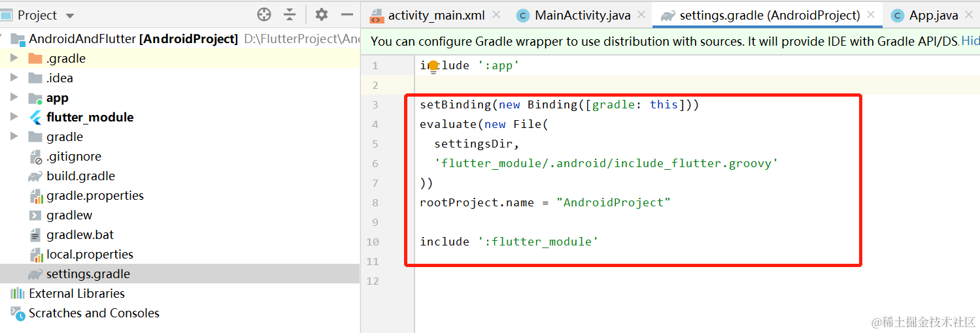Click on settingsDir text in line 5
Viewport: 980px width, 333px height.
coord(473,144)
